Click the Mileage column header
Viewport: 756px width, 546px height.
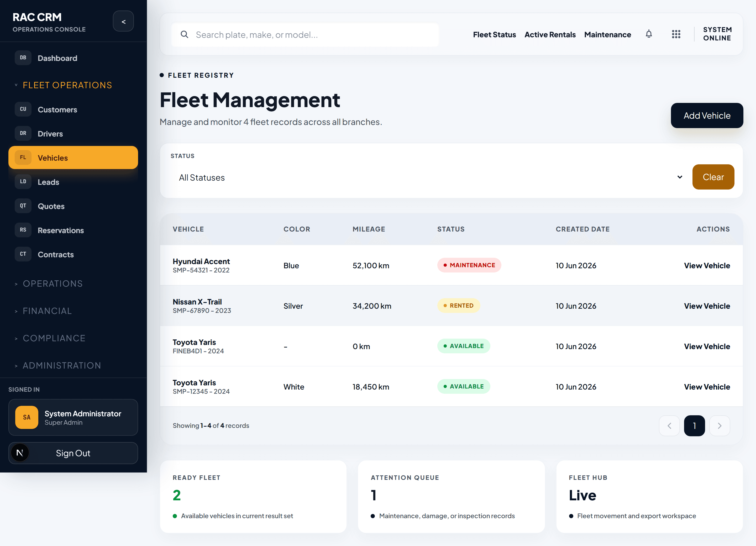[369, 229]
